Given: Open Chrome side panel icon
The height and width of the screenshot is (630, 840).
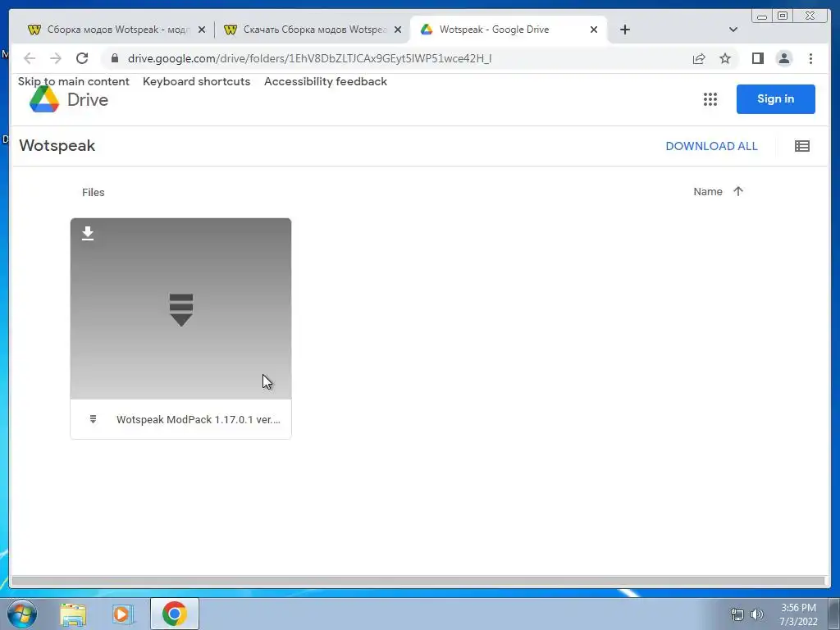Looking at the screenshot, I should click(757, 58).
